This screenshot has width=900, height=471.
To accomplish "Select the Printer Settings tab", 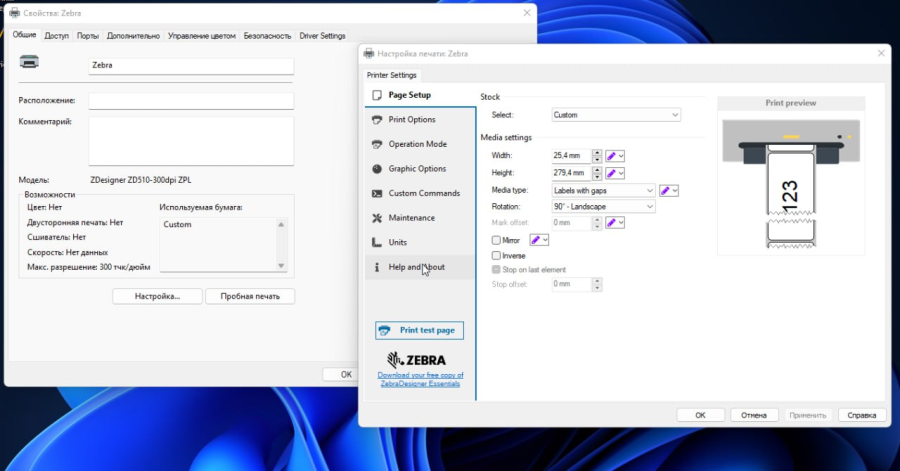I will 391,75.
